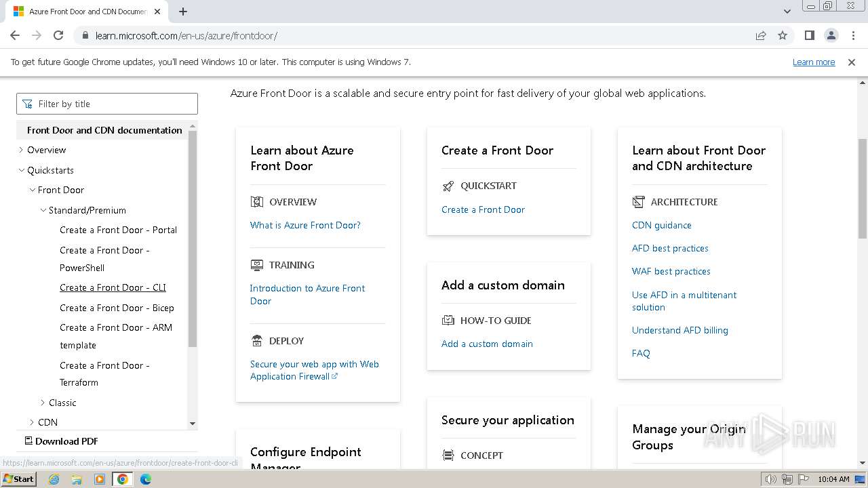Collapse the Standard/Premium node
868x488 pixels.
click(x=43, y=210)
